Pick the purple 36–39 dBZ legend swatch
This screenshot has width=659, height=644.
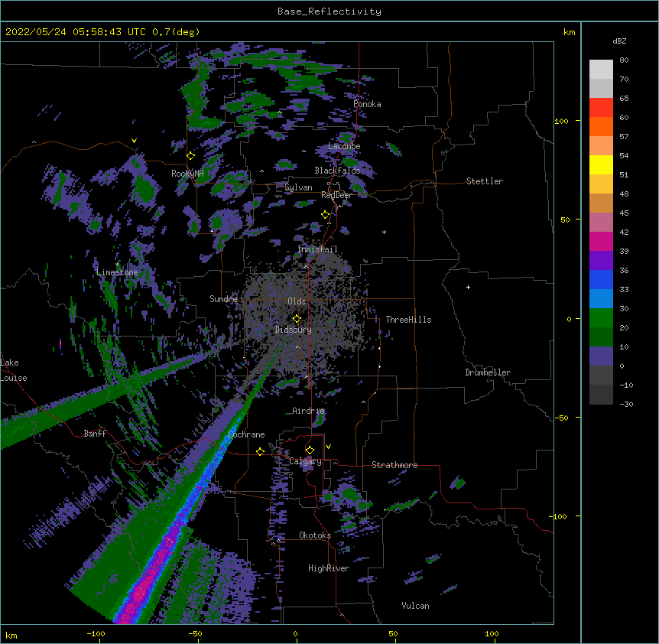pyautogui.click(x=601, y=261)
